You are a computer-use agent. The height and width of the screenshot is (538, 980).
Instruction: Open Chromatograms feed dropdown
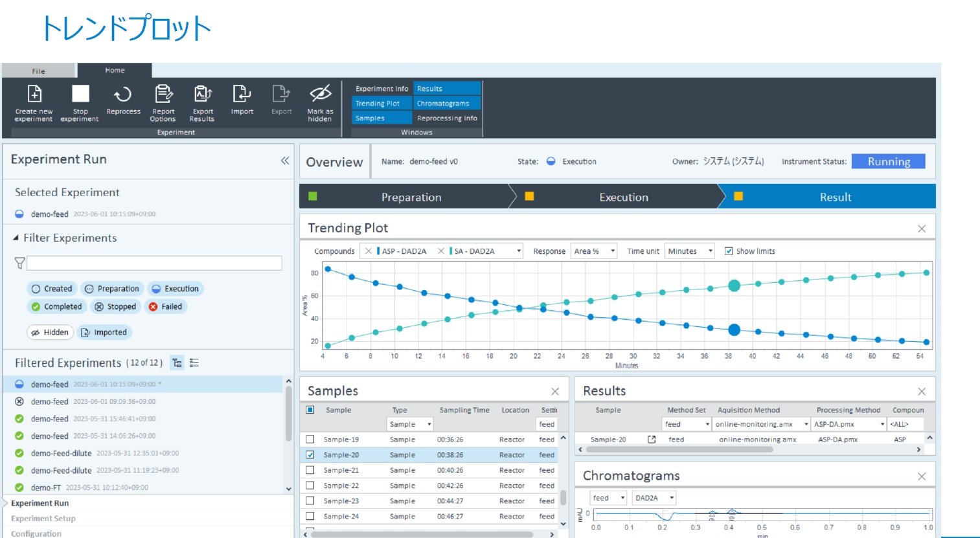608,498
